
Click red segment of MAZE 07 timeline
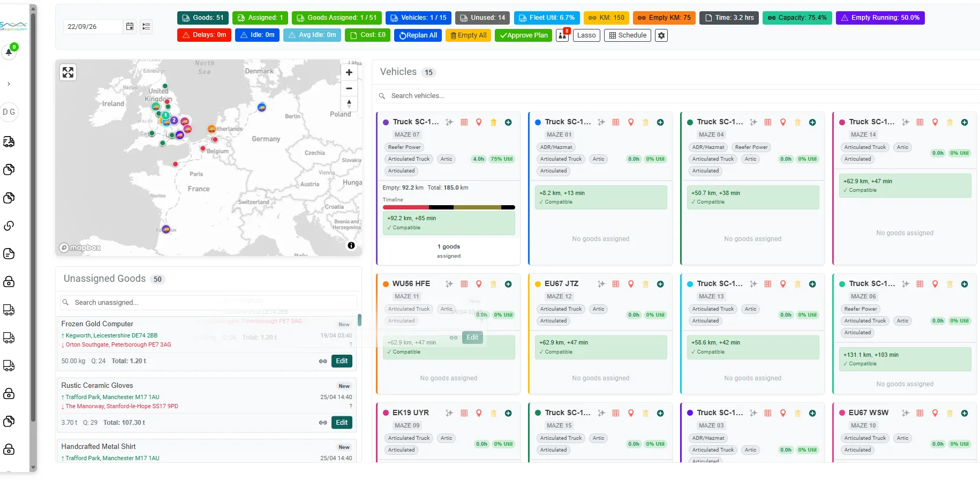[x=406, y=207]
